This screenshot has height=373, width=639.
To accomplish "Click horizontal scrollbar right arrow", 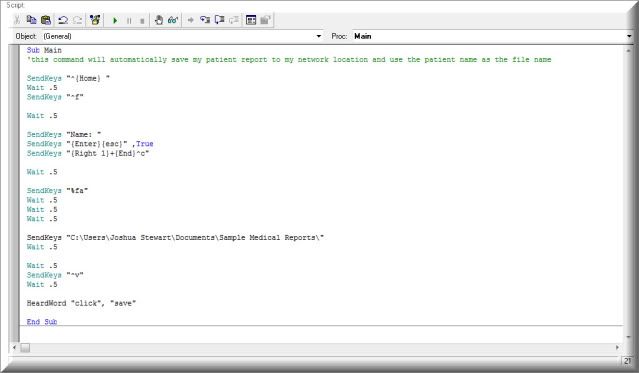I will tap(617, 348).
